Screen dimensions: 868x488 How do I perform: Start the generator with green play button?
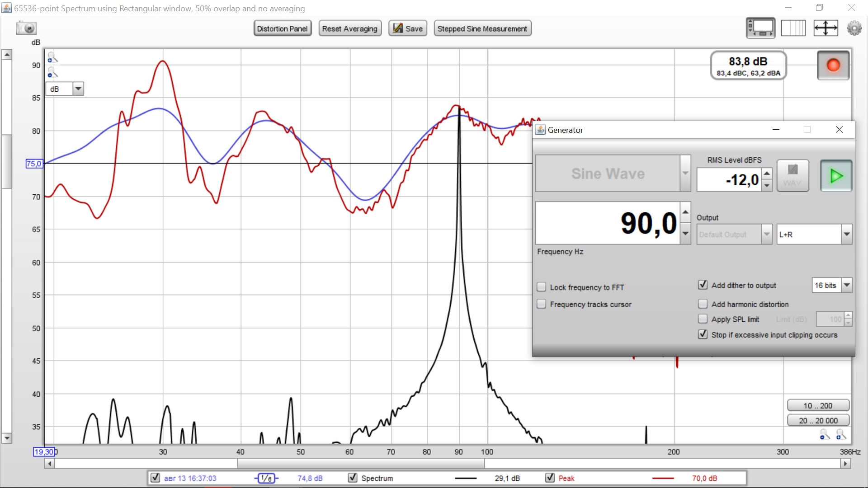pos(836,176)
